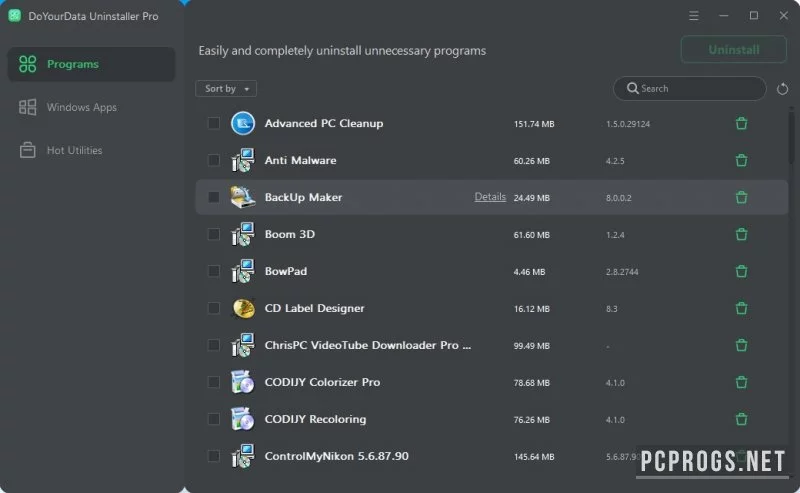Image resolution: width=800 pixels, height=493 pixels.
Task: Click the ChrisPC VideoTube Downloader program icon
Action: (243, 345)
